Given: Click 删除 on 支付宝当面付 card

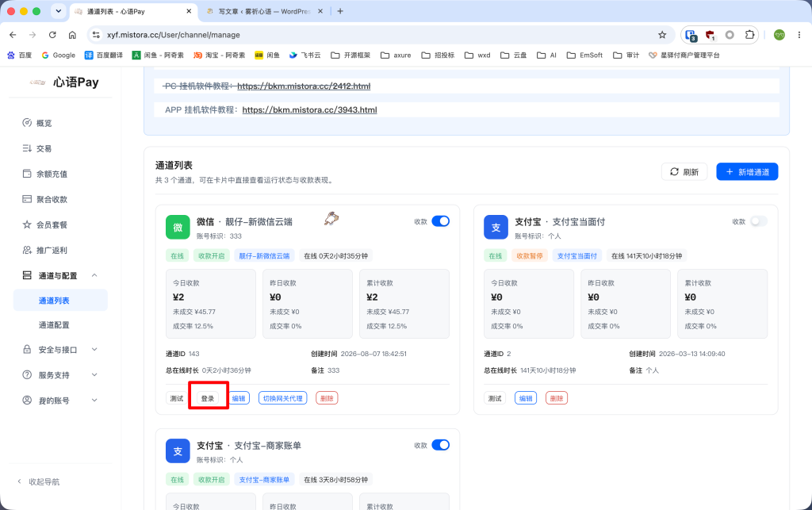Looking at the screenshot, I should click(x=557, y=398).
